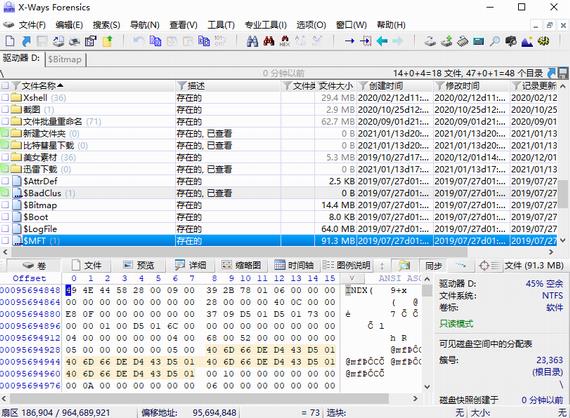This screenshot has width=570, height=418.
Task: Click the Go to sector arrow icon
Action: point(366,41)
